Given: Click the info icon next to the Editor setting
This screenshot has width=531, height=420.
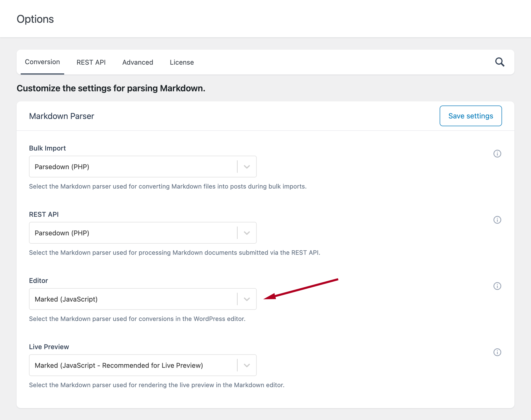Looking at the screenshot, I should [497, 286].
